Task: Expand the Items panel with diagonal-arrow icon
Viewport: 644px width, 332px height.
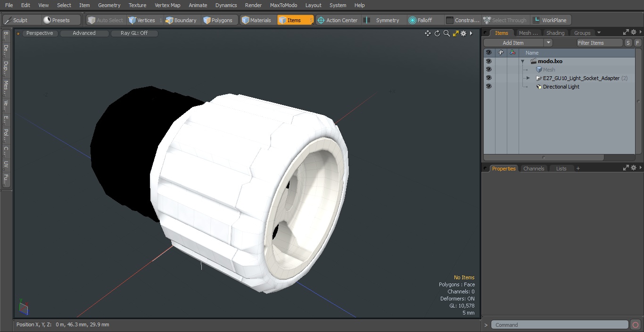Action: coord(626,32)
